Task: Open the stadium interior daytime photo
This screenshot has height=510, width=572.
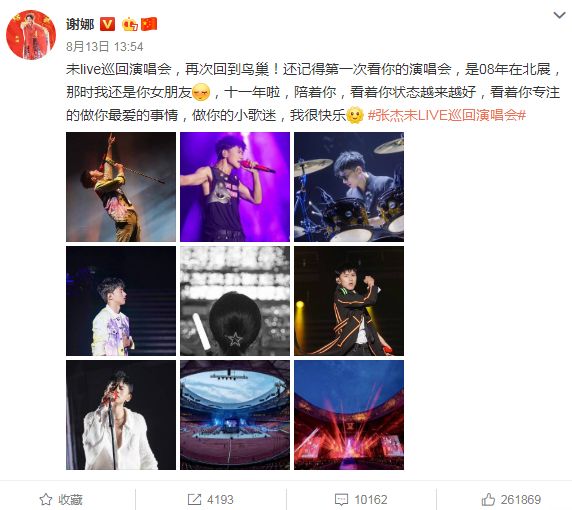Action: click(235, 415)
